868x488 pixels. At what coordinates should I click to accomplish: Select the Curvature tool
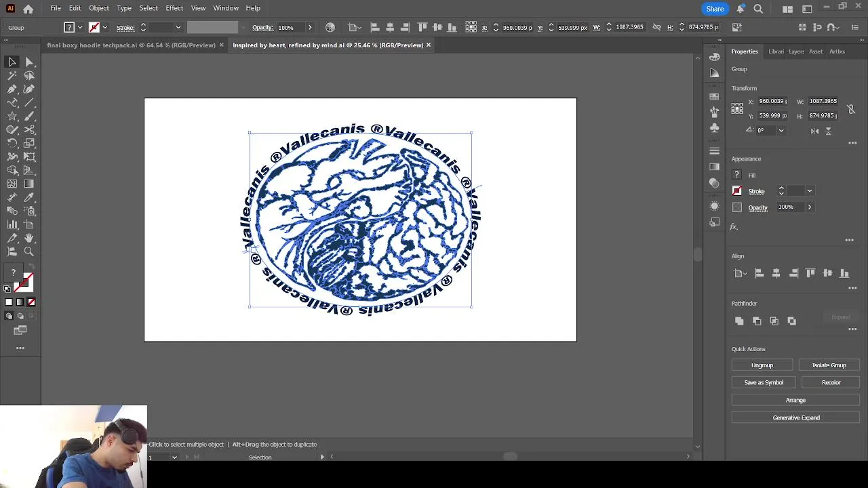pyautogui.click(x=29, y=89)
